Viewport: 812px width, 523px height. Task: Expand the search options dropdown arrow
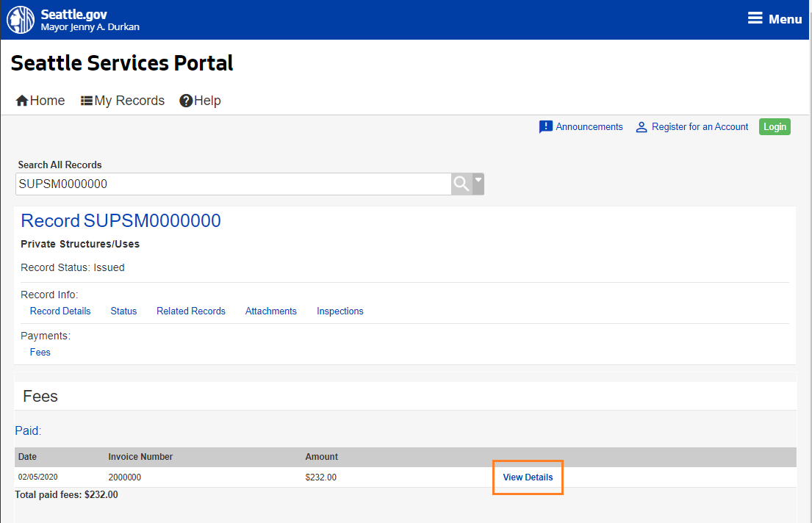tap(478, 180)
